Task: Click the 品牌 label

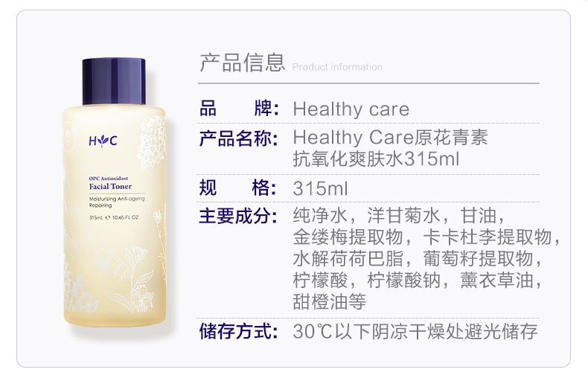Action: coord(239,109)
